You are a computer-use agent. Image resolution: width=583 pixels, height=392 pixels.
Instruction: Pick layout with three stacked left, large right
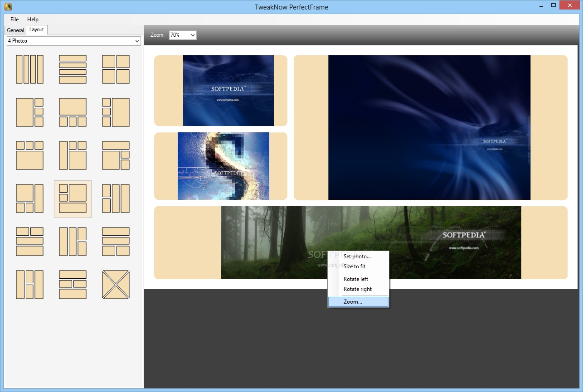pyautogui.click(x=116, y=112)
